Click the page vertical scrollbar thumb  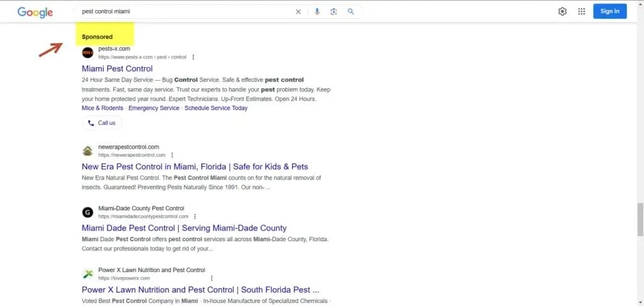tap(640, 220)
